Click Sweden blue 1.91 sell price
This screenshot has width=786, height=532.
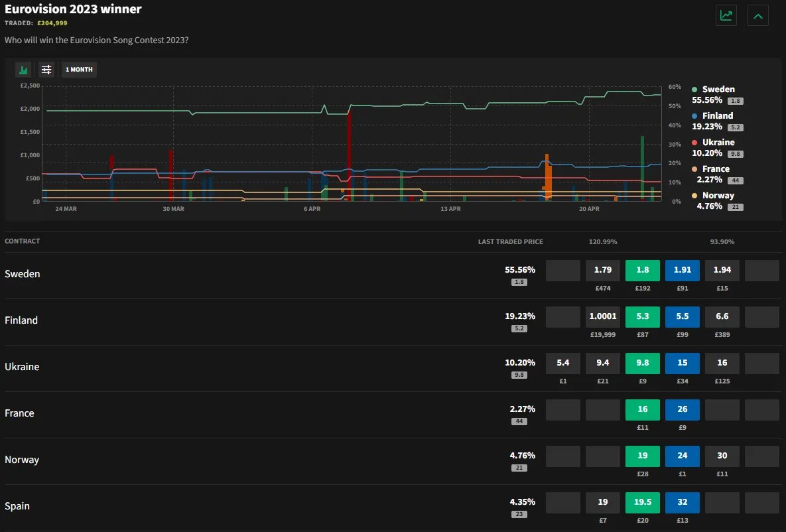pyautogui.click(x=682, y=271)
